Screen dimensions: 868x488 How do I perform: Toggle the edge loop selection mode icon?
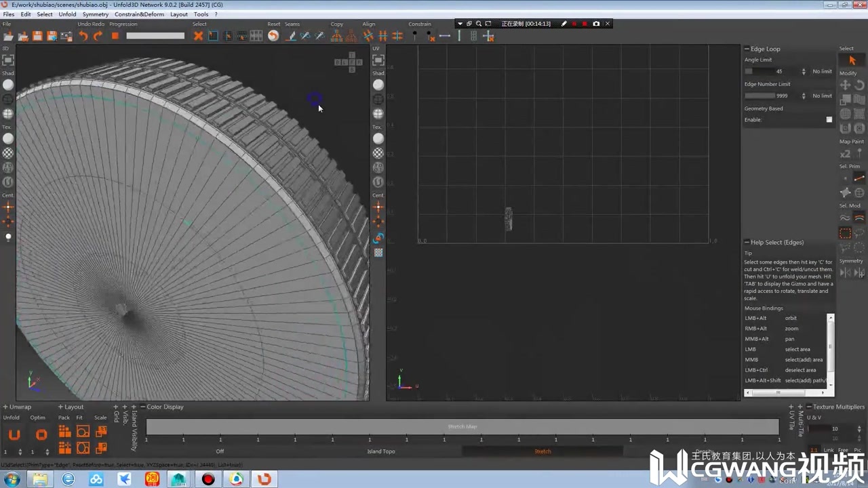tap(859, 218)
